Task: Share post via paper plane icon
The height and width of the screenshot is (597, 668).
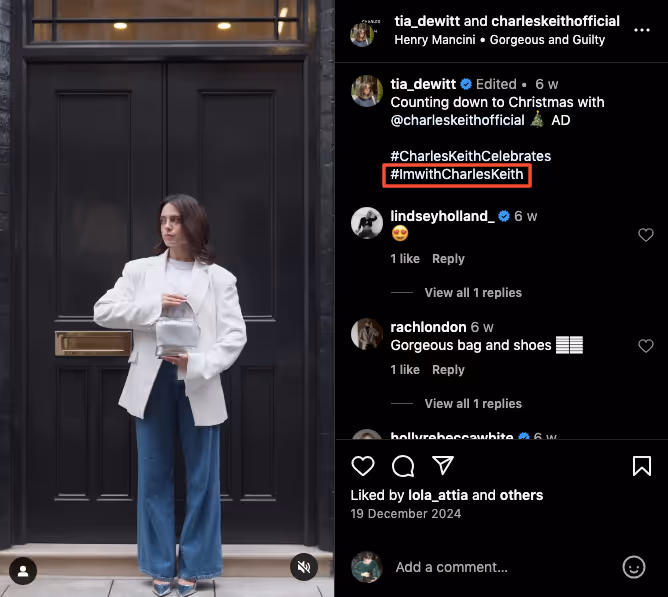Action: pos(443,465)
